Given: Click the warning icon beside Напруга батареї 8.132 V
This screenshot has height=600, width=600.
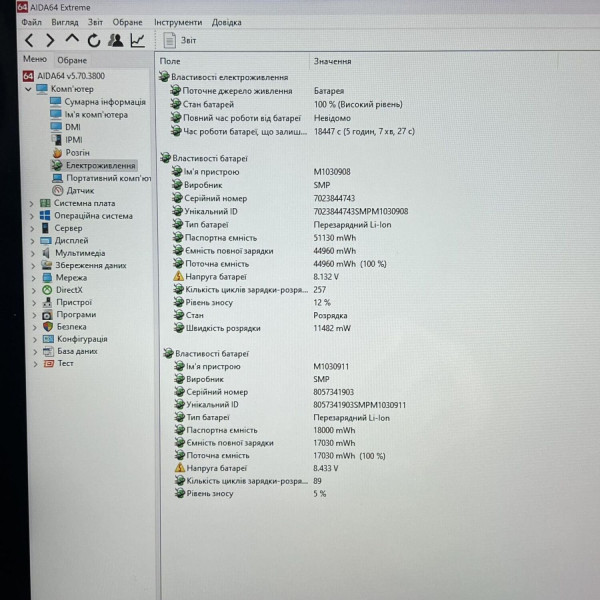Looking at the screenshot, I should click(x=178, y=276).
